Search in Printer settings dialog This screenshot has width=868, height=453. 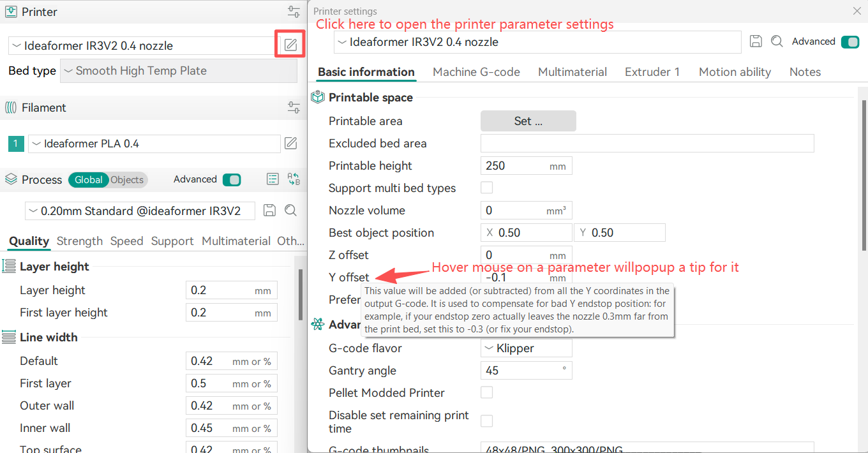pyautogui.click(x=777, y=41)
